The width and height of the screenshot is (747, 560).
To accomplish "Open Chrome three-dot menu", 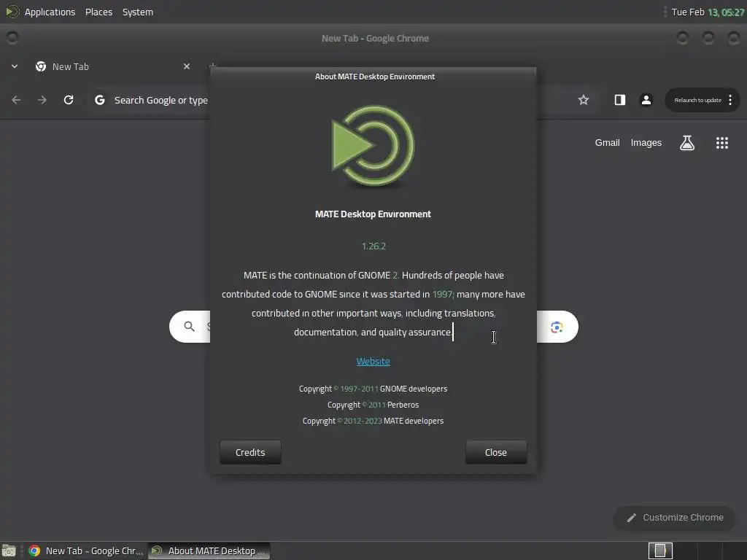I will pos(730,100).
